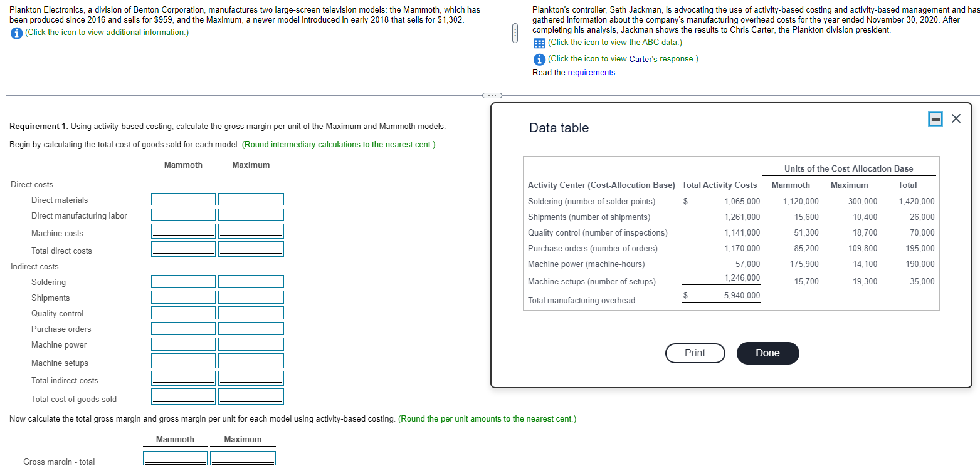This screenshot has width=980, height=466.
Task: Click Mammoth solder points 1,120,000
Action: tap(801, 202)
